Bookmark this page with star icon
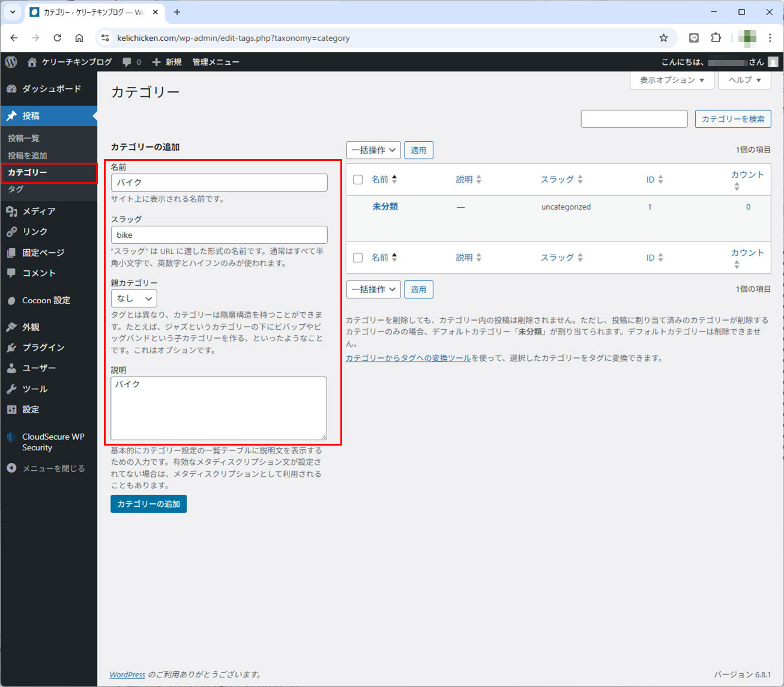This screenshot has width=784, height=687. 663,38
